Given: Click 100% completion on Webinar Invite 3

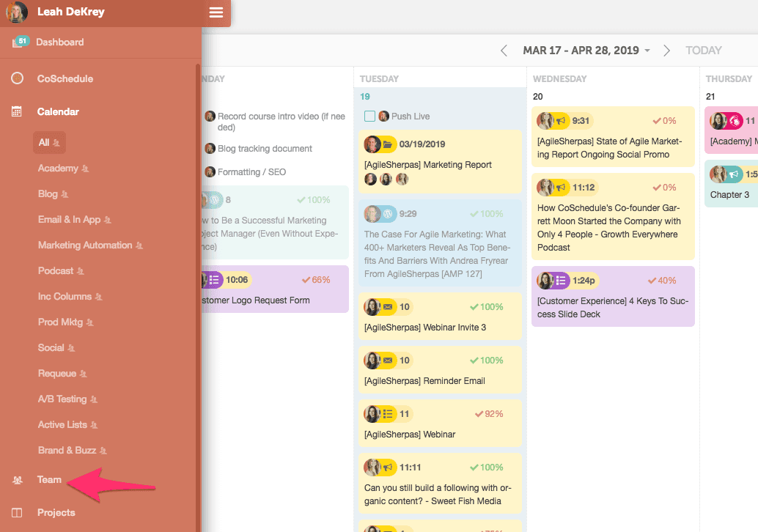Looking at the screenshot, I should tap(486, 307).
